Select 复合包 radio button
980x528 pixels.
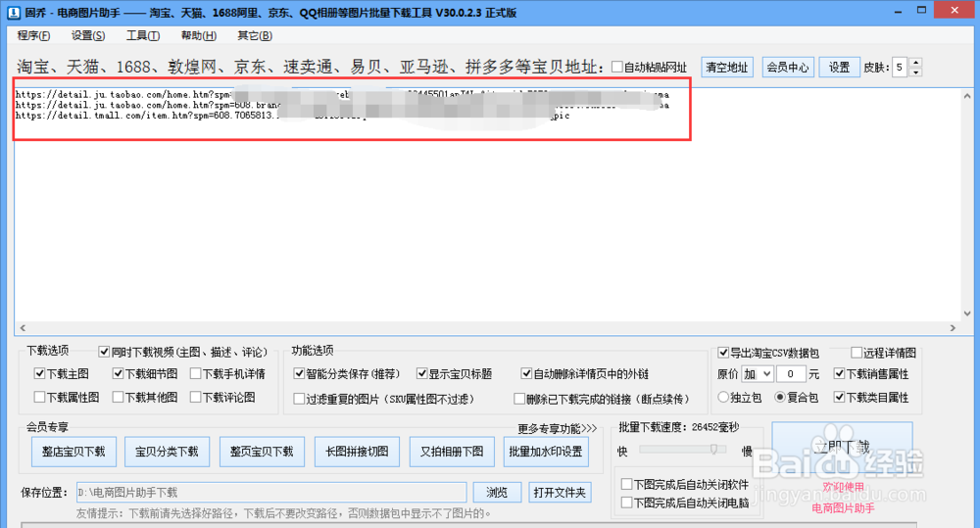tap(779, 397)
